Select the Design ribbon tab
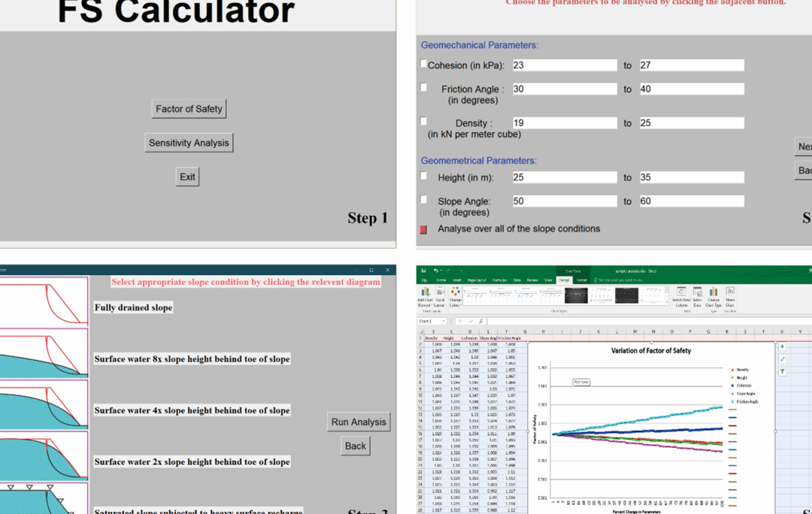Image resolution: width=812 pixels, height=514 pixels. [563, 280]
